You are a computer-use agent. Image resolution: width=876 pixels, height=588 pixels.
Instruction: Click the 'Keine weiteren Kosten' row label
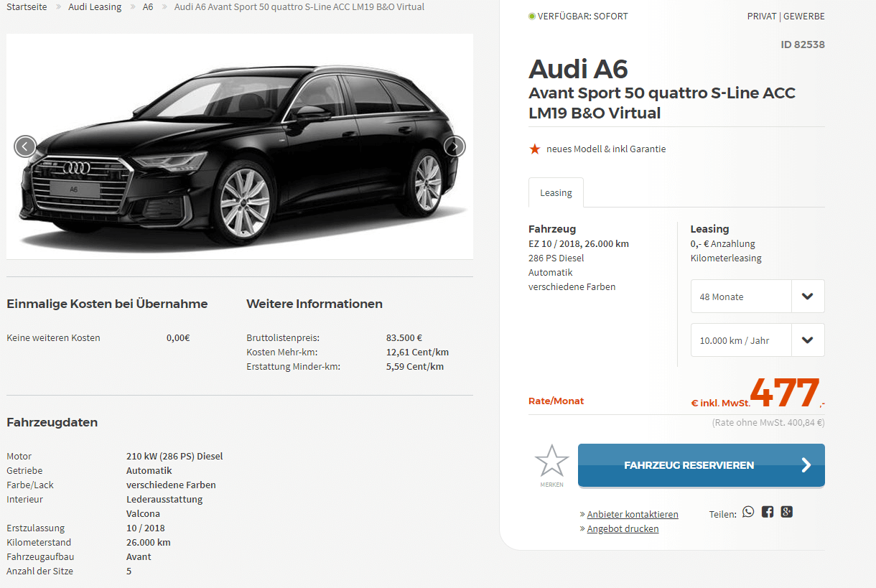click(53, 337)
